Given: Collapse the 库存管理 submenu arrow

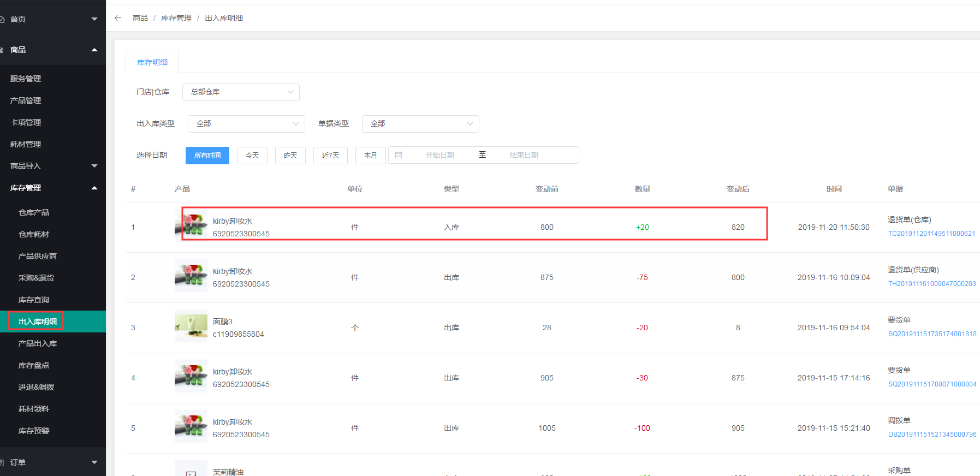Looking at the screenshot, I should [x=94, y=188].
